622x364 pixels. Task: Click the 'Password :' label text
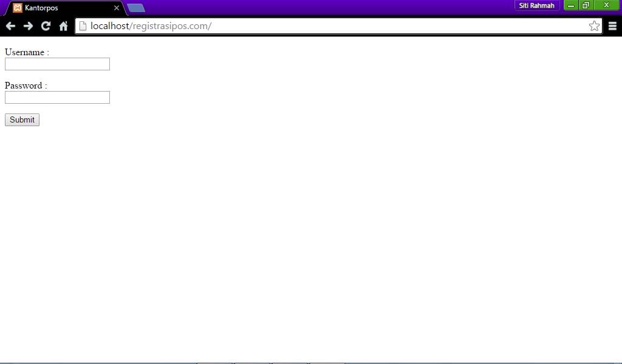26,86
